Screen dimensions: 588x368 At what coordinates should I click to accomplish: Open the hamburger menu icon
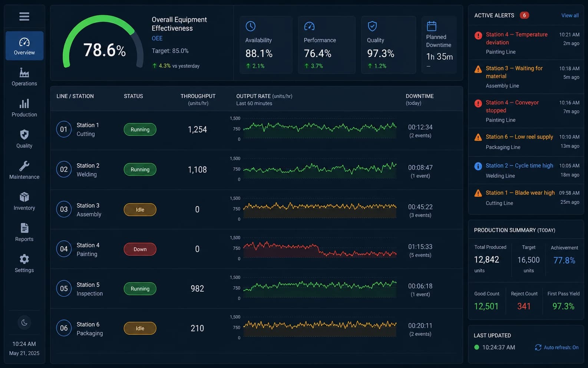pyautogui.click(x=24, y=16)
